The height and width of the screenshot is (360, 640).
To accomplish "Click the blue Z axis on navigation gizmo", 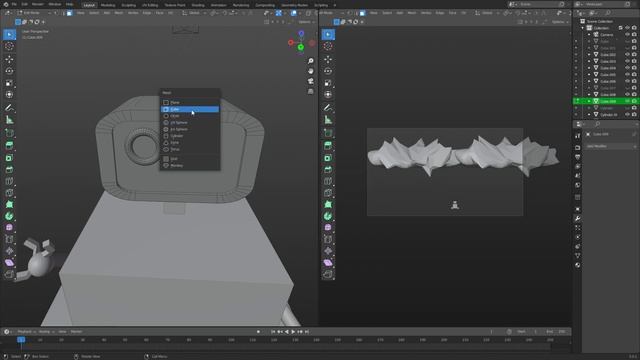I will [301, 33].
